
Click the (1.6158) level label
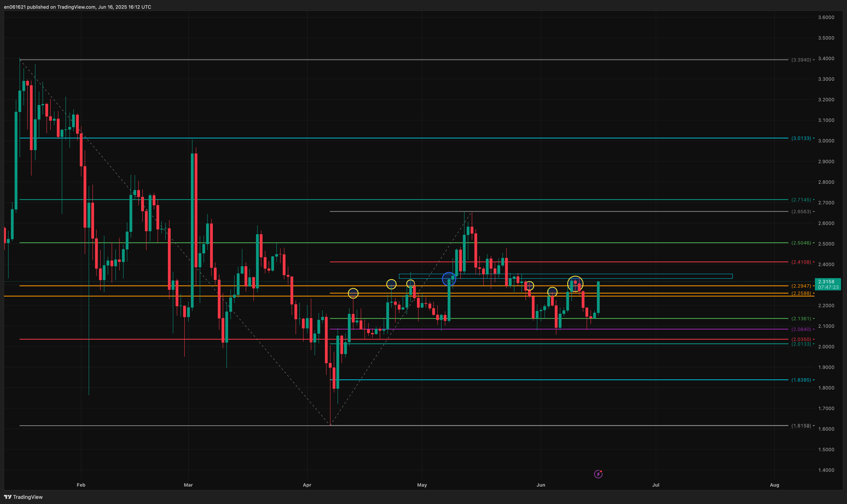click(801, 426)
